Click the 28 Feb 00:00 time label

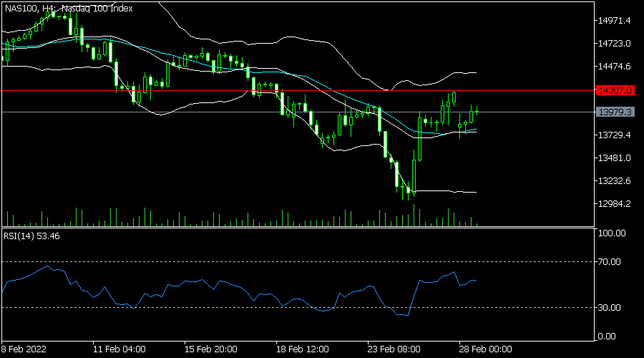tap(485, 349)
